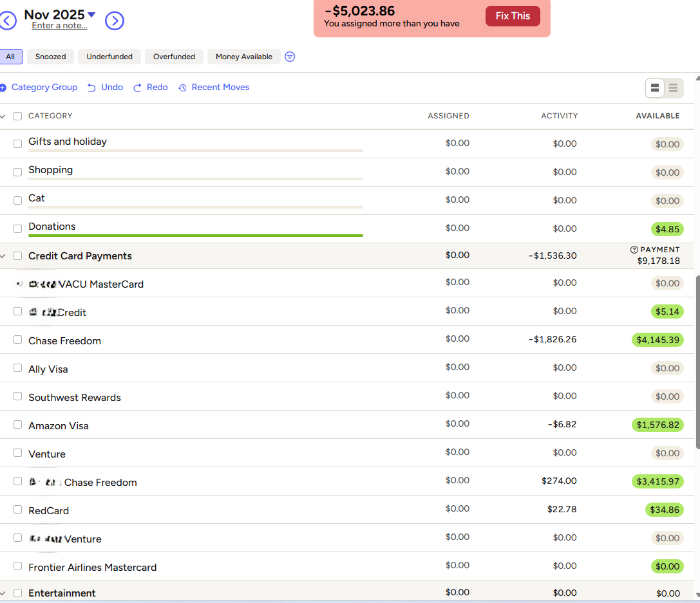
Task: Select the Money Available filter tab
Action: tap(244, 57)
